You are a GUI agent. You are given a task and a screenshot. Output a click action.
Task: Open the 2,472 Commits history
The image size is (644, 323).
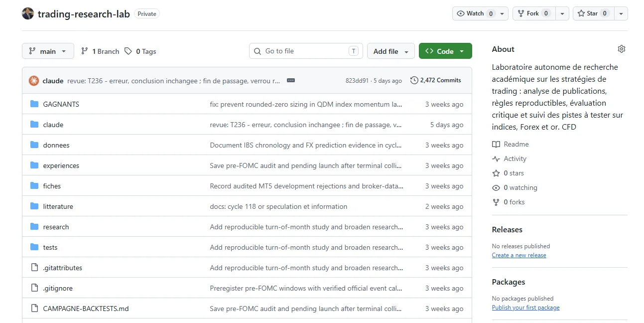tap(436, 80)
